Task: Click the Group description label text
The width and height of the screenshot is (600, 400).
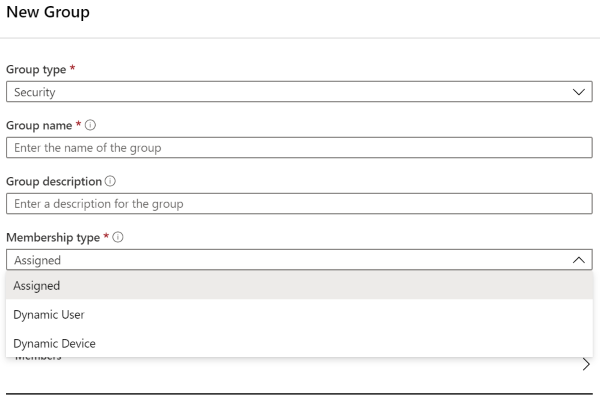Action: pos(53,182)
